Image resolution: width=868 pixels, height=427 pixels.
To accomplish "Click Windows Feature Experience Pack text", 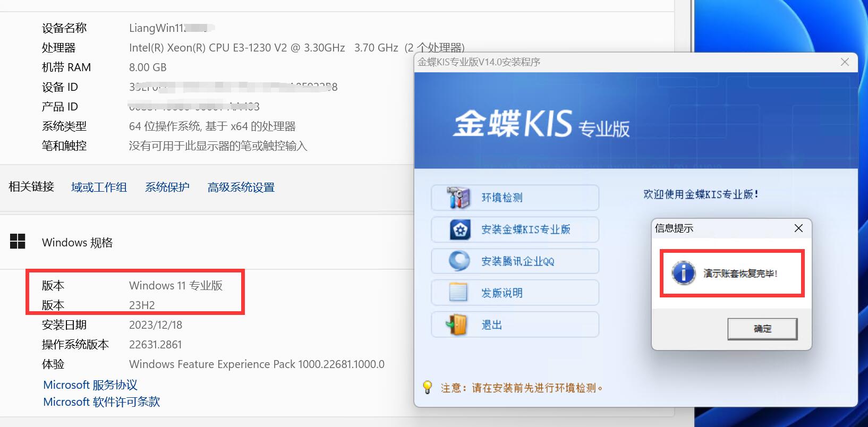I will coord(257,364).
